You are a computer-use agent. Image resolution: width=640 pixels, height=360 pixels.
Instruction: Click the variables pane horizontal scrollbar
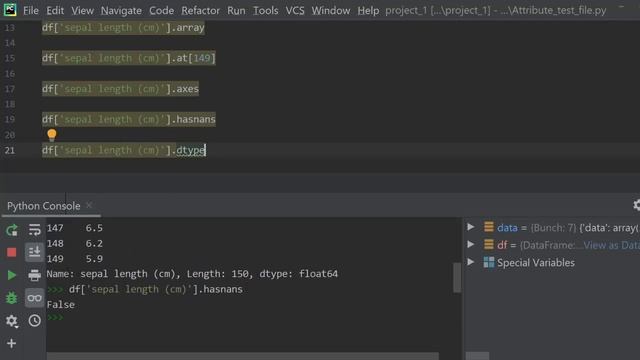pos(477,356)
